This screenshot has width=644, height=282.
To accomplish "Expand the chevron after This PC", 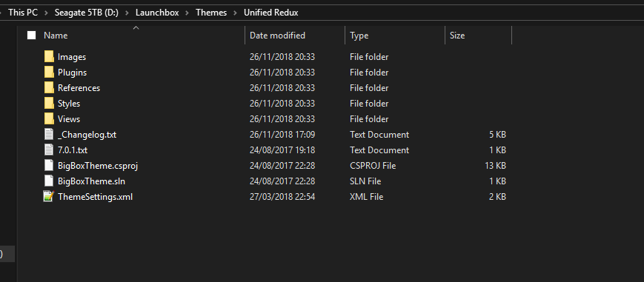I will click(x=47, y=13).
